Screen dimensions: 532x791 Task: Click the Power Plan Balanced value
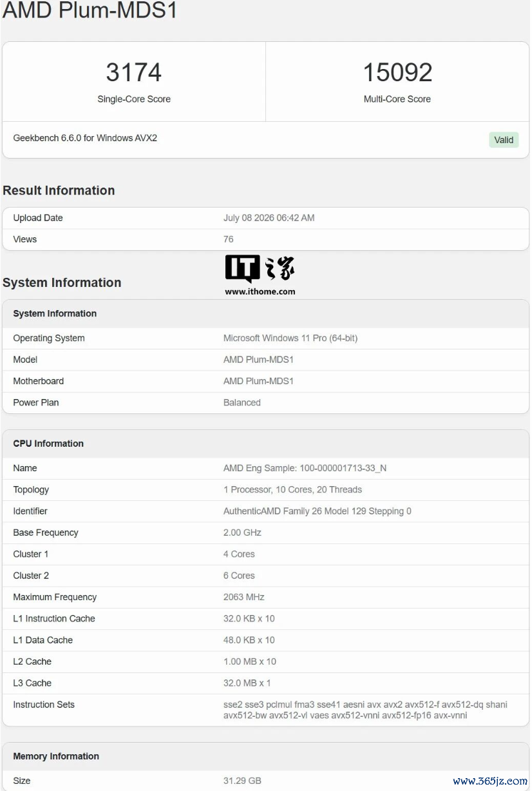coord(242,402)
